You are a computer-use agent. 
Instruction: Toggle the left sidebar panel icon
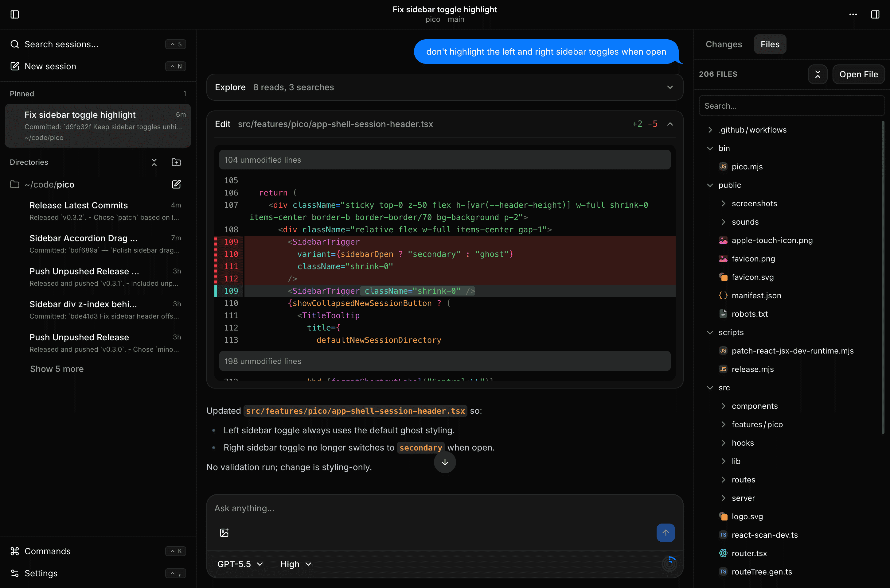[x=15, y=14]
